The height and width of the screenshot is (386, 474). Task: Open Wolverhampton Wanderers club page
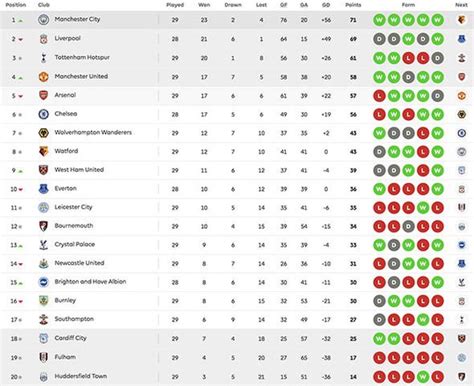click(x=93, y=132)
